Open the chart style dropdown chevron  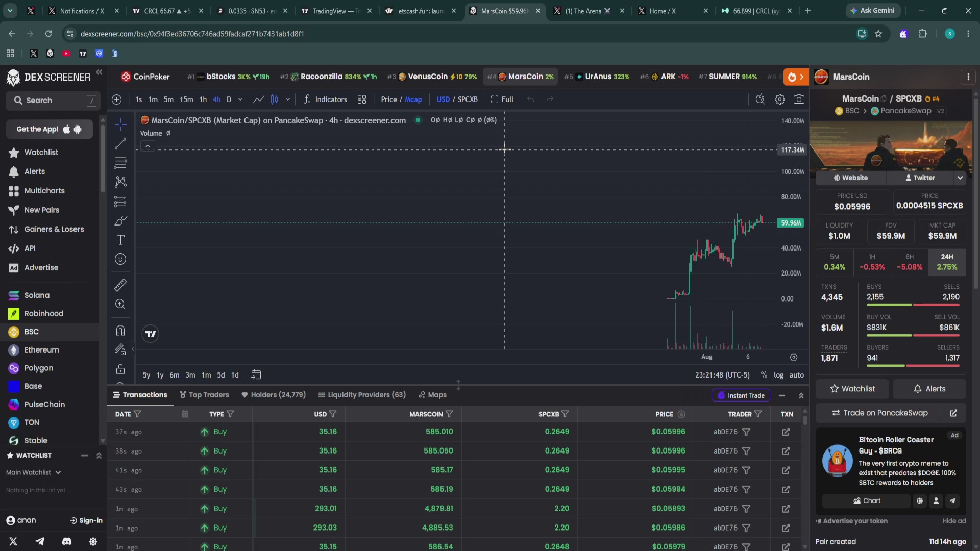tap(288, 99)
